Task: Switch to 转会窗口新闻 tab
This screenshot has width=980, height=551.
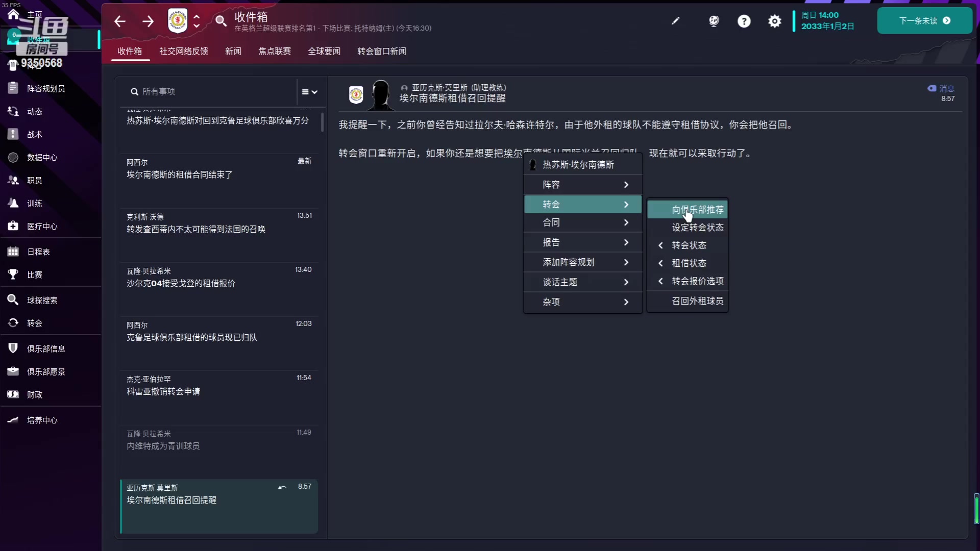Action: pos(382,51)
